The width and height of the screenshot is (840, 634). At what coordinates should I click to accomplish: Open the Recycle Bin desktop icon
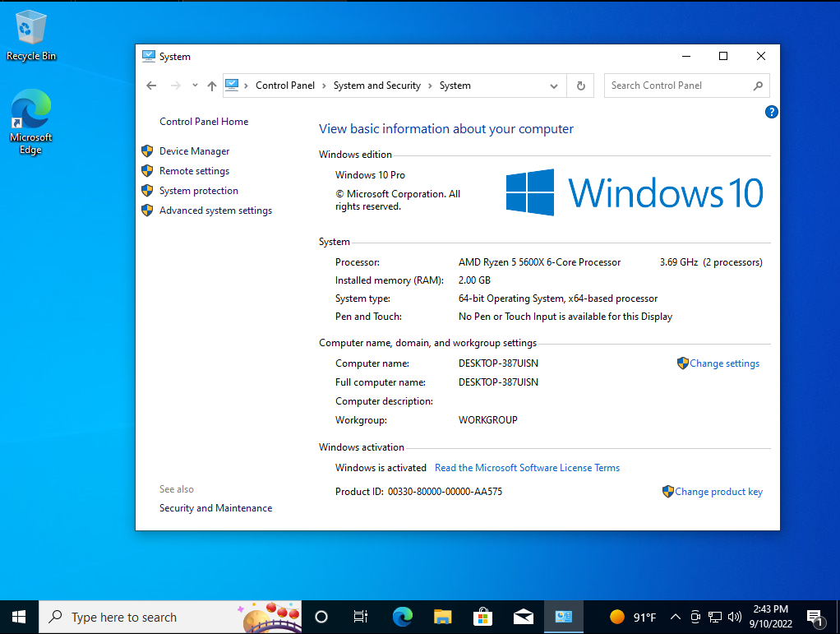pos(31,36)
